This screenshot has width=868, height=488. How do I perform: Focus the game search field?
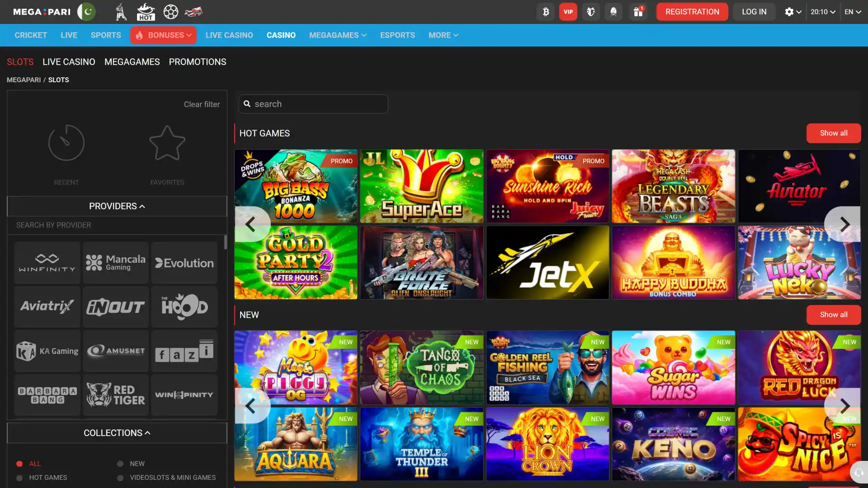(313, 104)
